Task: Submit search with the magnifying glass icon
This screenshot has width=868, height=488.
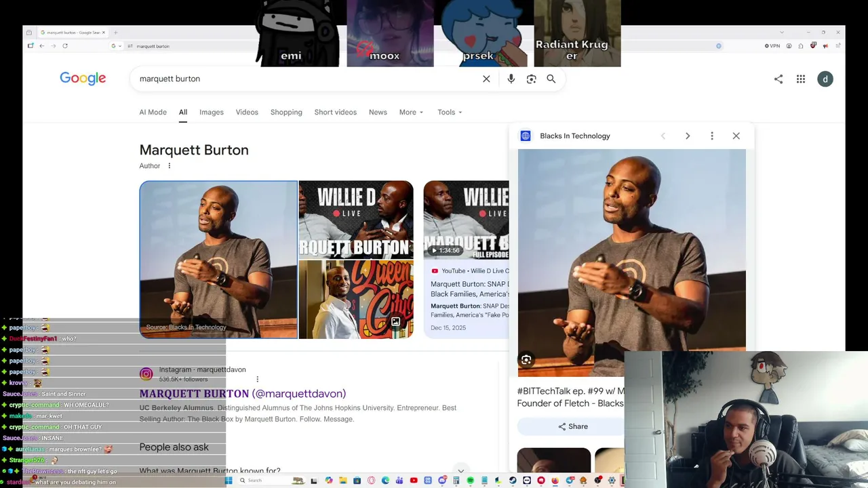Action: 551,79
